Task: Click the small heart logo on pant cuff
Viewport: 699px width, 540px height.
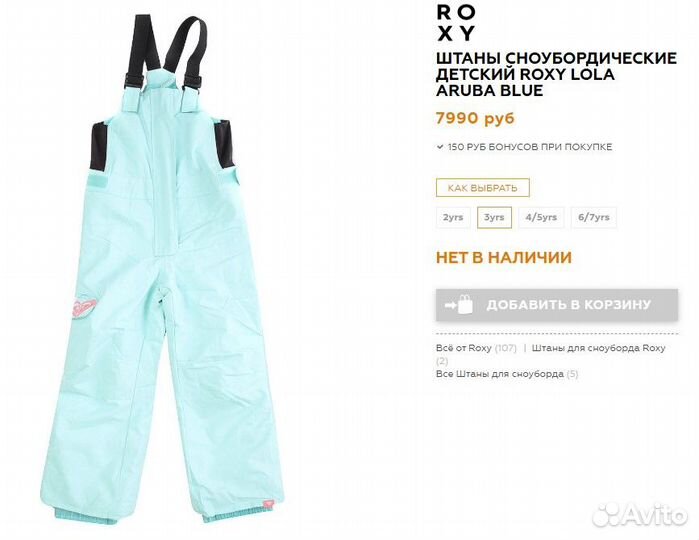Action: pyautogui.click(x=267, y=504)
